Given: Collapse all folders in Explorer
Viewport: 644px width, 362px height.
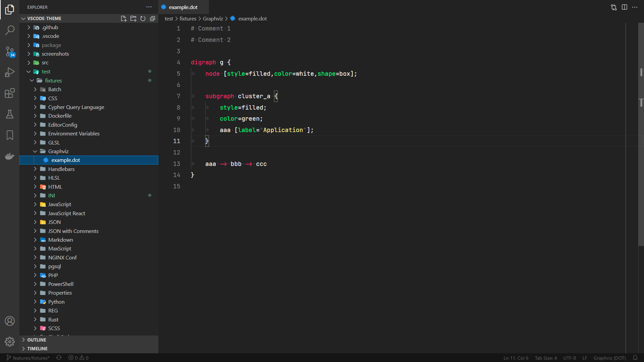Looking at the screenshot, I should click(153, 18).
